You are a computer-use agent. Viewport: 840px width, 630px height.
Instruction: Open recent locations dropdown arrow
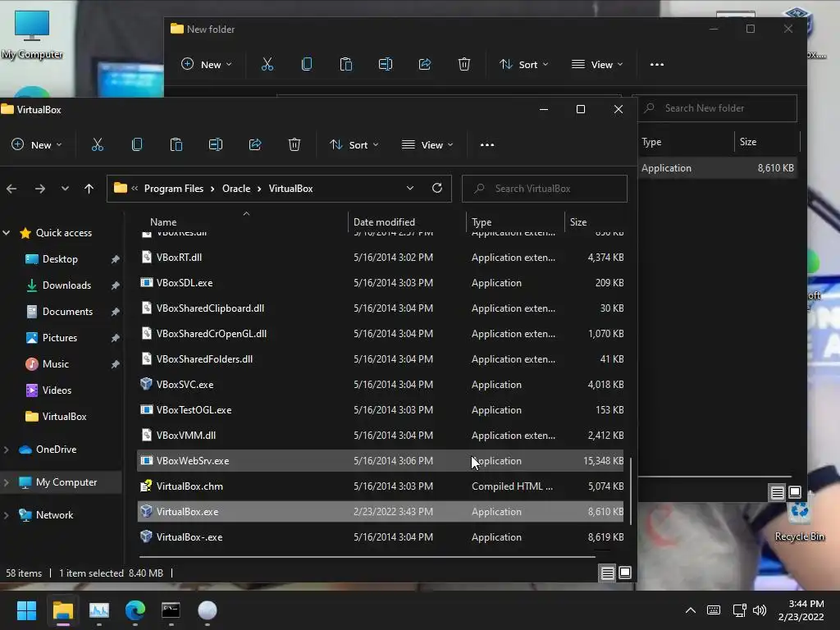point(65,189)
